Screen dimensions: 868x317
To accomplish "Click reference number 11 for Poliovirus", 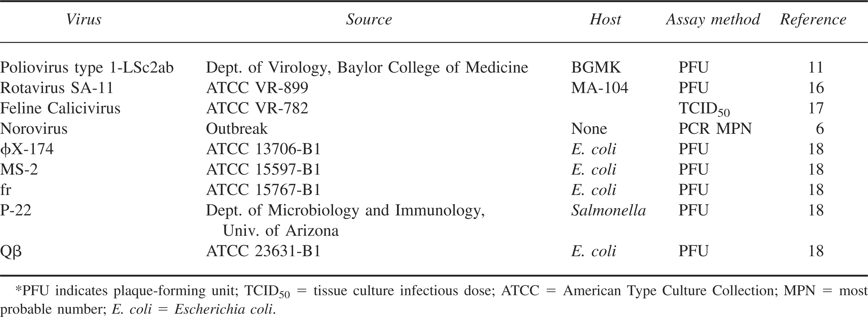I will 816,68.
